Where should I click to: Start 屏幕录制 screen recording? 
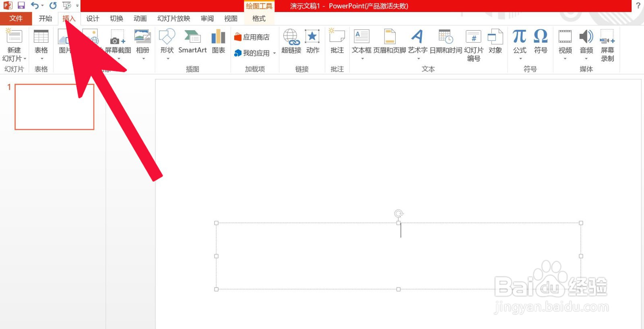click(x=607, y=46)
